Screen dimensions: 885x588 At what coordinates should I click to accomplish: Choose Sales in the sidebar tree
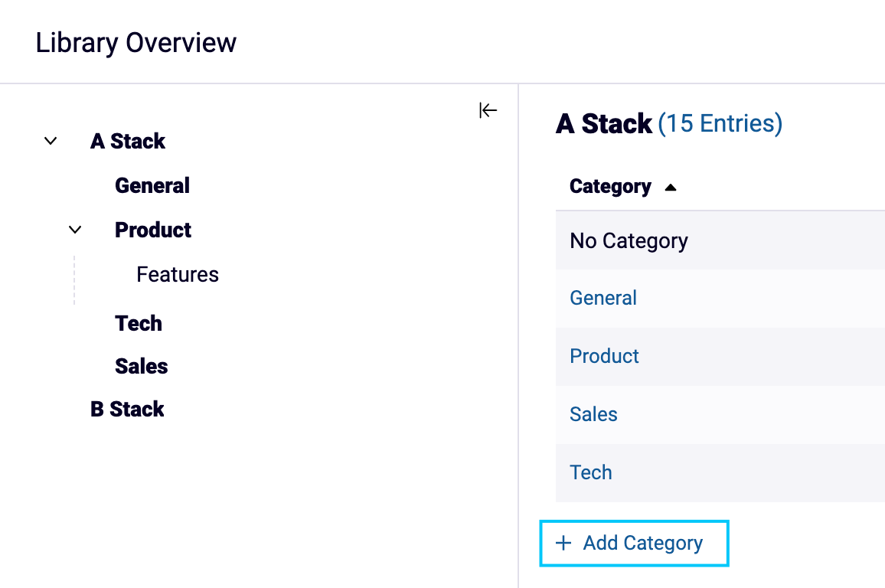pos(142,366)
